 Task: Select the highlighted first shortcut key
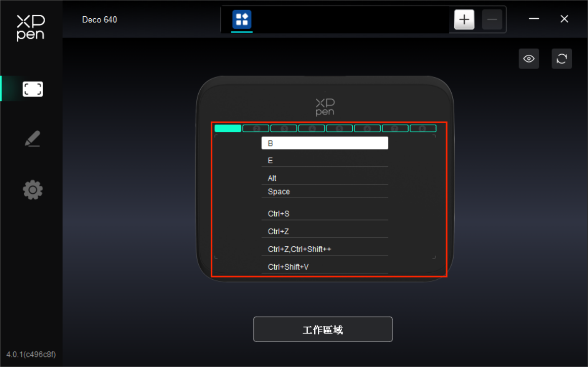point(228,128)
